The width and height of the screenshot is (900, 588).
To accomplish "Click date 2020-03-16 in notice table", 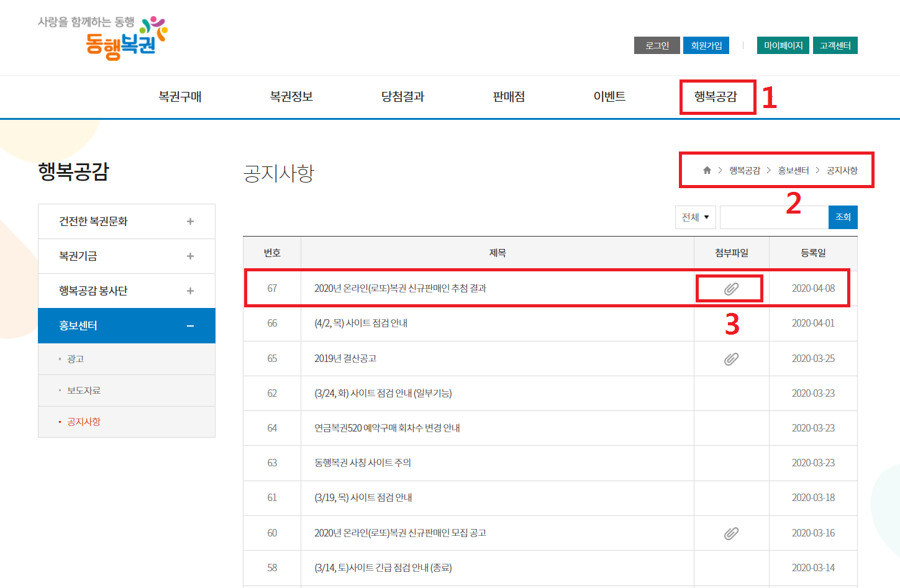I will (813, 533).
